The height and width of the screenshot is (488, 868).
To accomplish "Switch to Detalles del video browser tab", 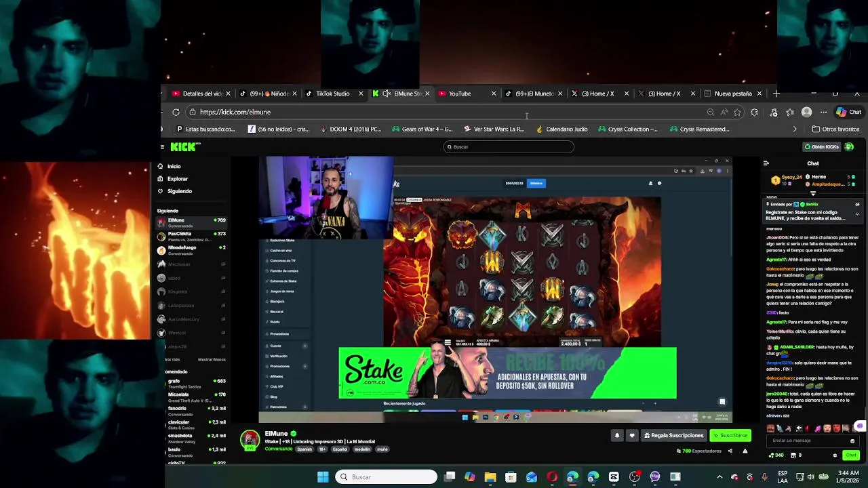I will [201, 94].
